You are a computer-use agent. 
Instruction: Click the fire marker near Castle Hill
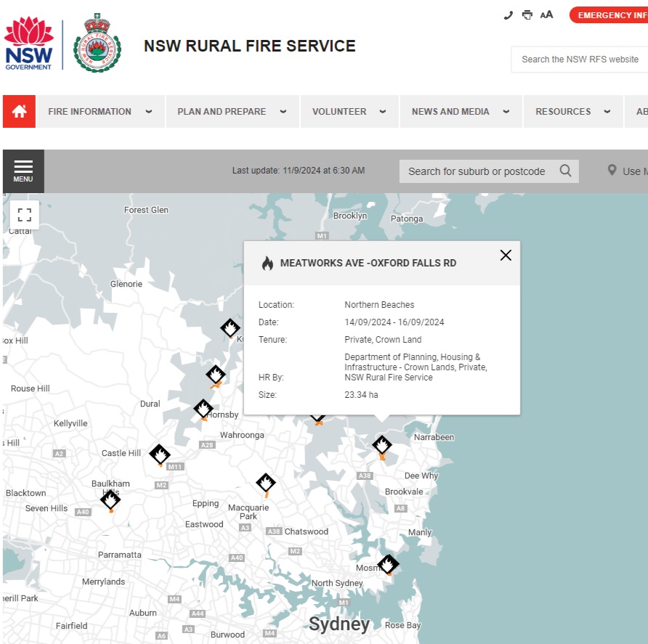pyautogui.click(x=160, y=455)
